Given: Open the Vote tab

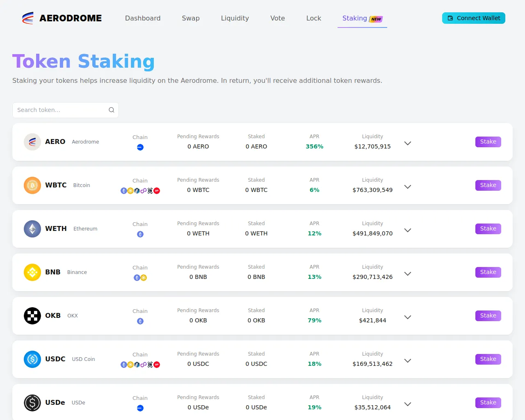Looking at the screenshot, I should 278,18.
